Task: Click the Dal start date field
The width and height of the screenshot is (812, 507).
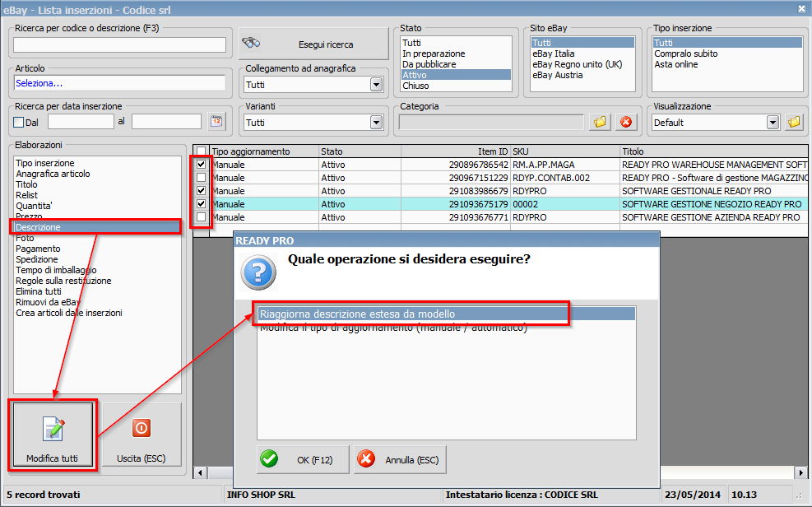Action: pyautogui.click(x=81, y=122)
